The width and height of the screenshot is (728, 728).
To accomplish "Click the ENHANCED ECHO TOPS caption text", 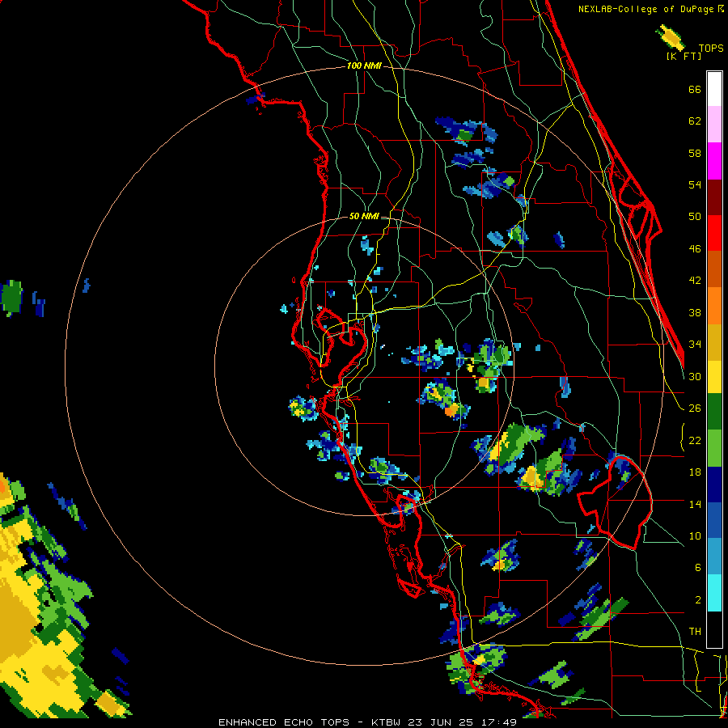I will pyautogui.click(x=284, y=722).
